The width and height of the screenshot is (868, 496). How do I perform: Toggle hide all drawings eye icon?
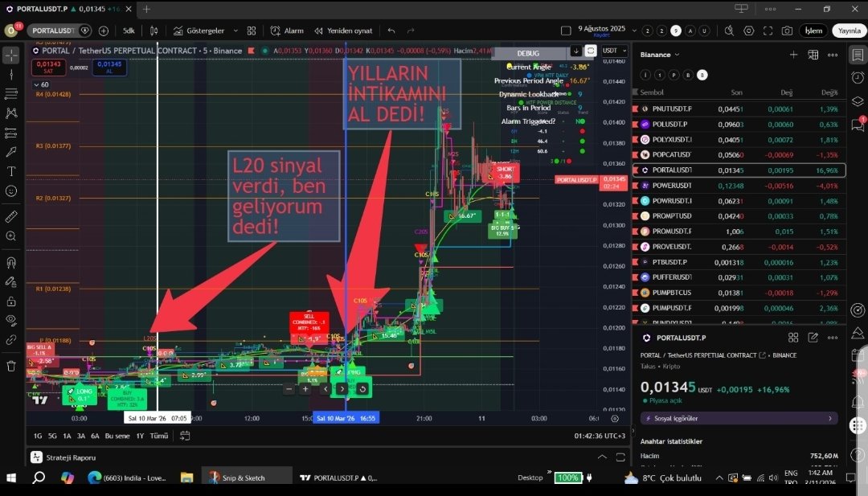point(11,320)
